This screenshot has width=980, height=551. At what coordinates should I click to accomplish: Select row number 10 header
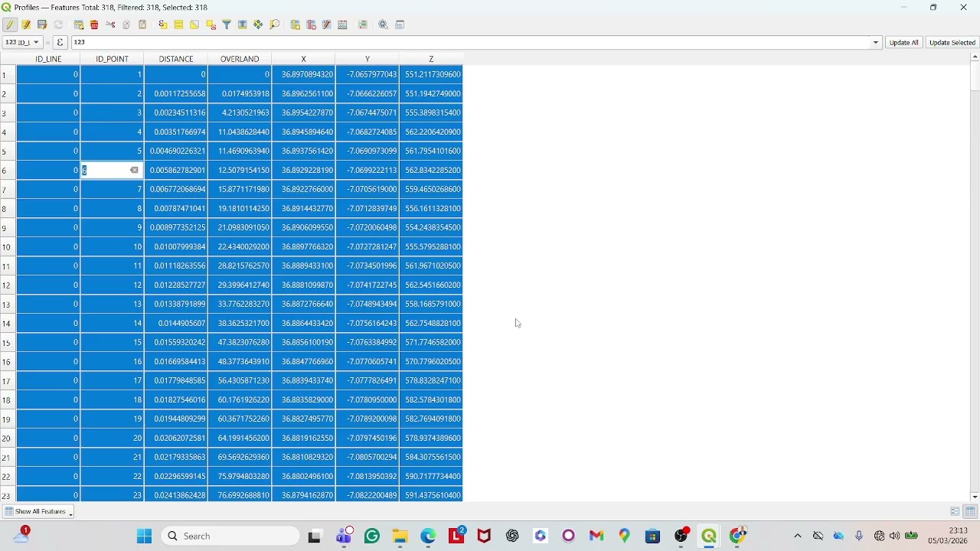point(8,246)
